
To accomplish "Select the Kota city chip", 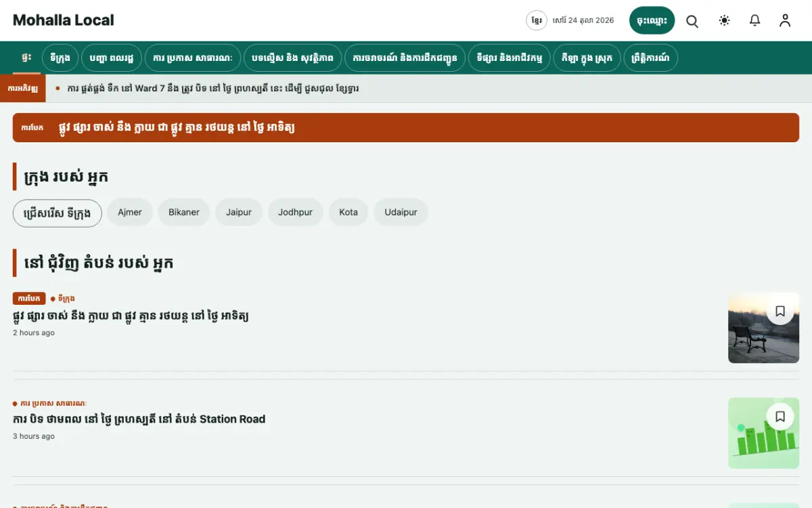I will 348,212.
